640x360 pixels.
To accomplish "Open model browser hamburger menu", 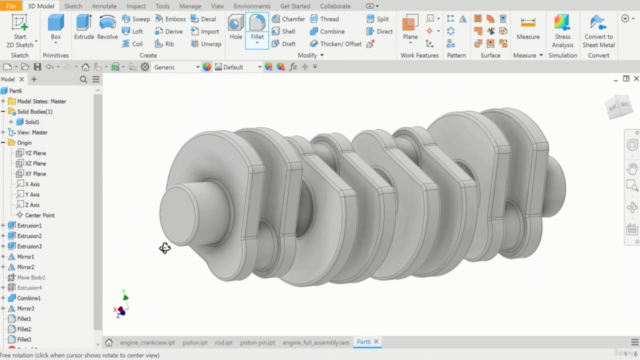I will pos(96,79).
